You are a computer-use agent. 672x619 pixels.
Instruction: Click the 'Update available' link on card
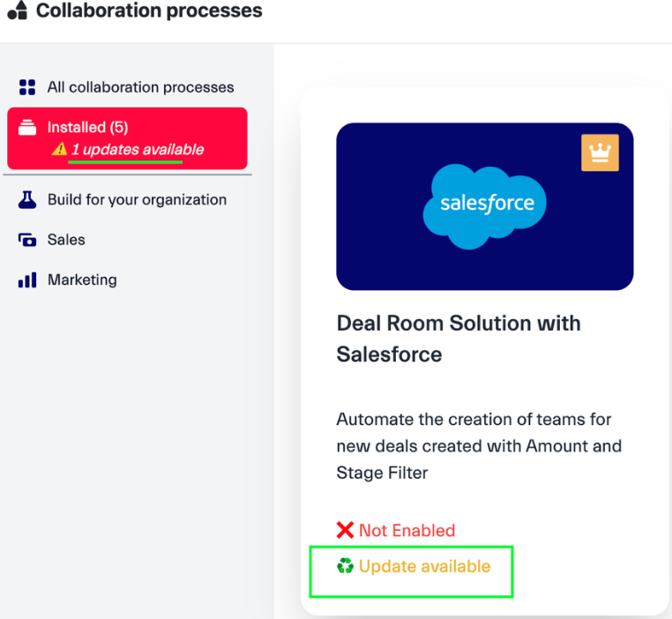pyautogui.click(x=424, y=566)
